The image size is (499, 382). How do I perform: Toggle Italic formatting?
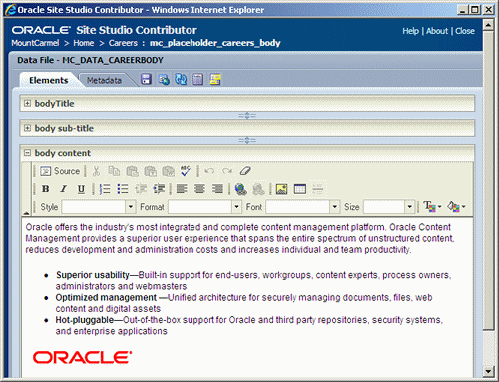tap(63, 189)
